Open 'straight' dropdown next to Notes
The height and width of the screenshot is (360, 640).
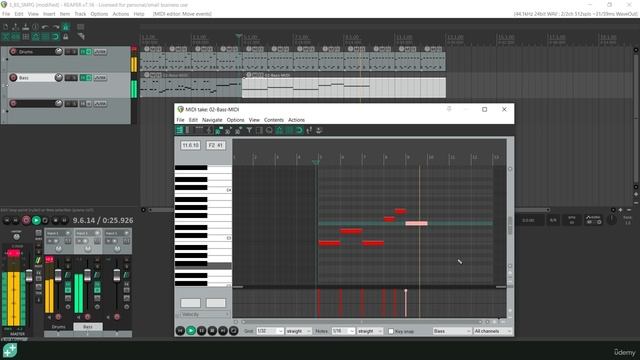[370, 331]
